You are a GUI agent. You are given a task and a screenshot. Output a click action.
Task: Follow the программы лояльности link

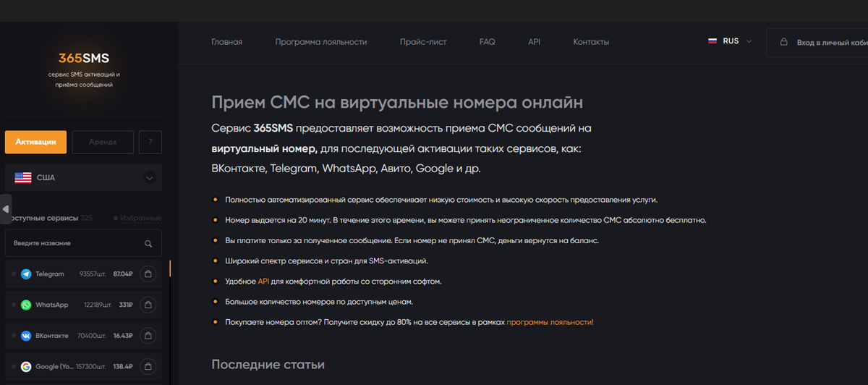550,321
